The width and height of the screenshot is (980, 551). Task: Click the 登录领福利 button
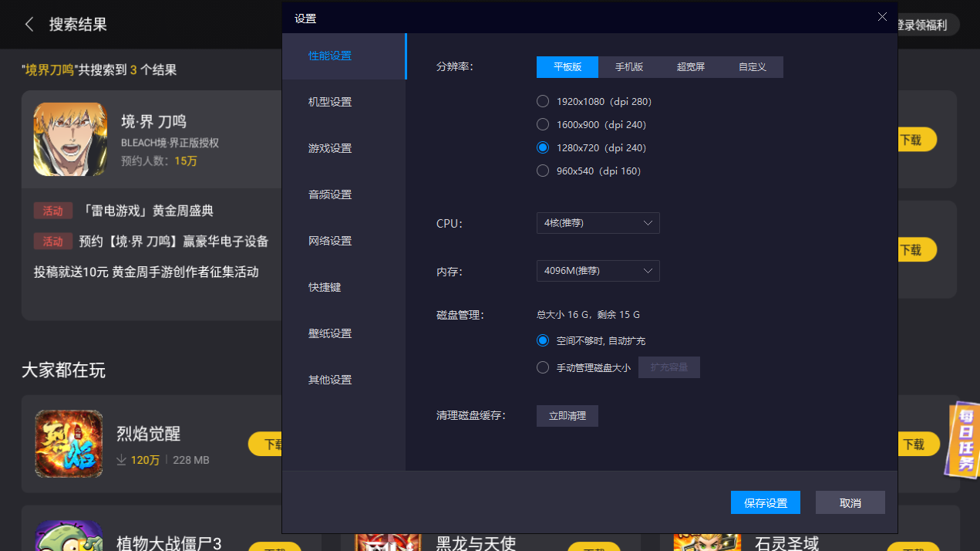[928, 24]
